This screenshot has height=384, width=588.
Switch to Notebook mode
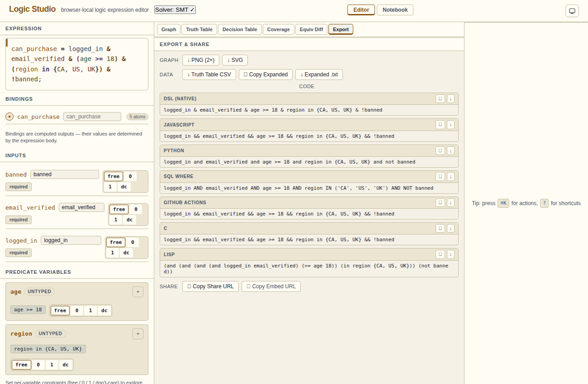pos(395,9)
